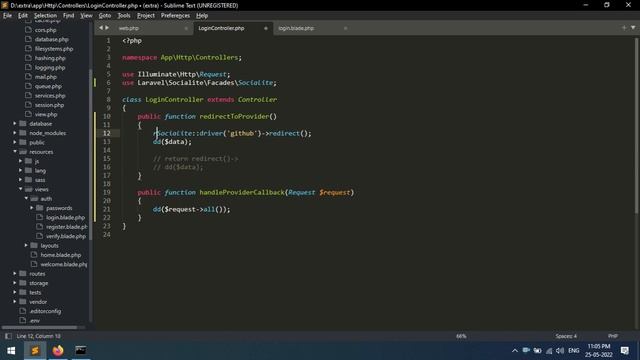Expand the vendor folder
This screenshot has width=640, height=360.
click(15, 302)
